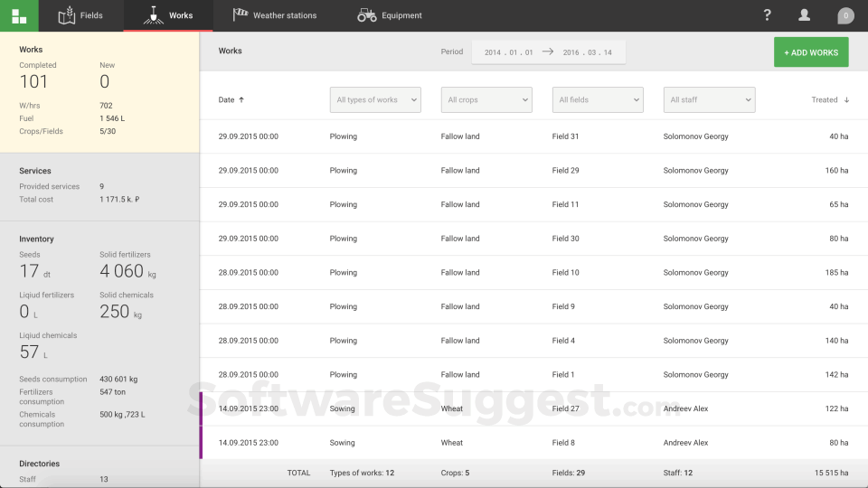
Task: Open the Directories section heading
Action: [39, 464]
